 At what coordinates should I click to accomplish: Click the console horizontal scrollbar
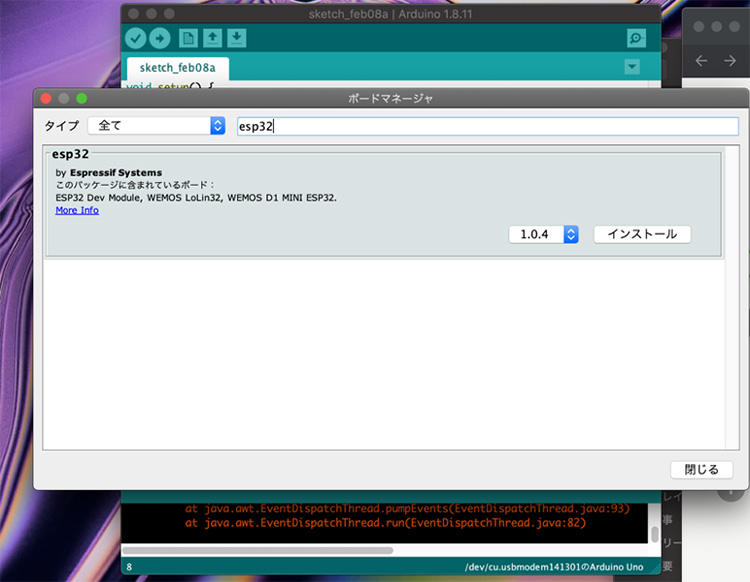click(258, 550)
